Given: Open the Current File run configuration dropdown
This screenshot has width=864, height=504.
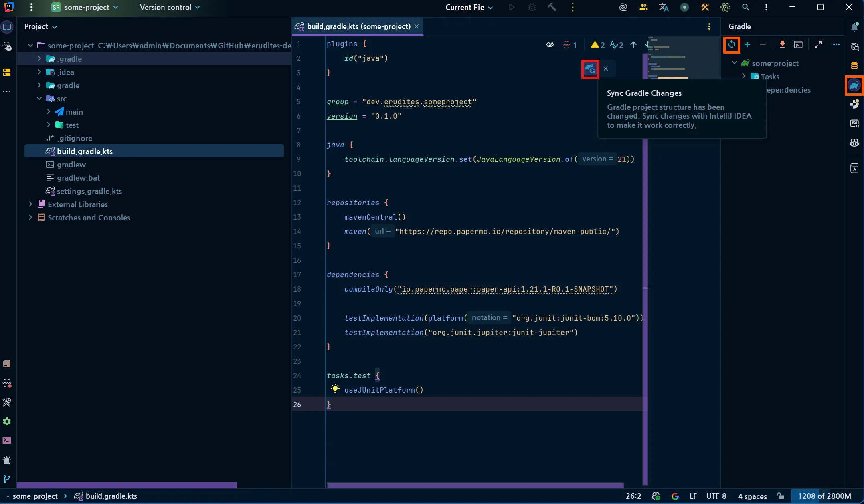Looking at the screenshot, I should coord(469,7).
